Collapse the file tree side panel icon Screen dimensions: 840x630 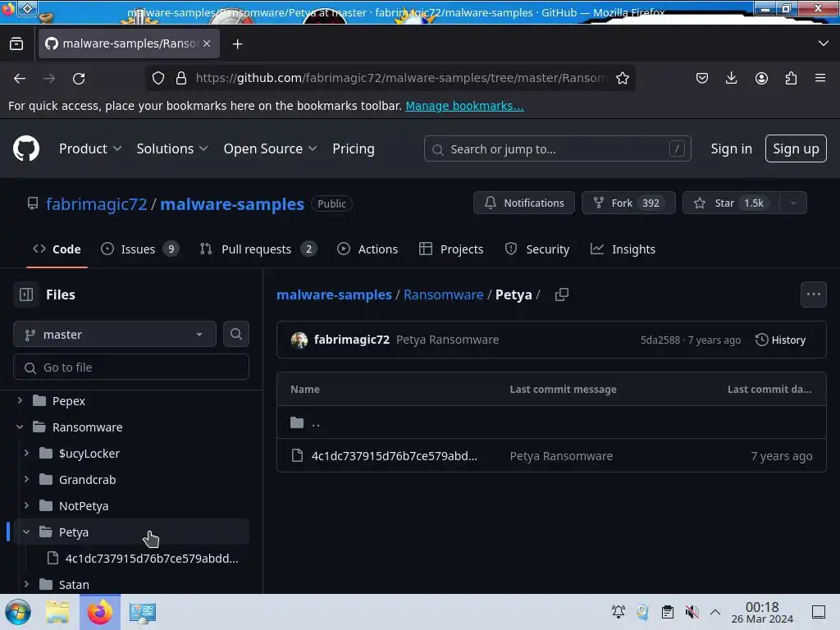pos(25,294)
